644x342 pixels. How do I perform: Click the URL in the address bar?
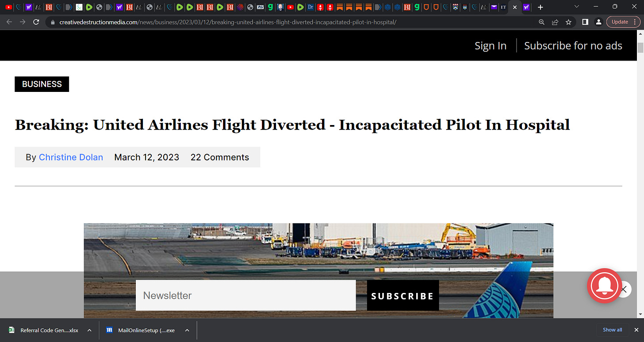(x=228, y=22)
